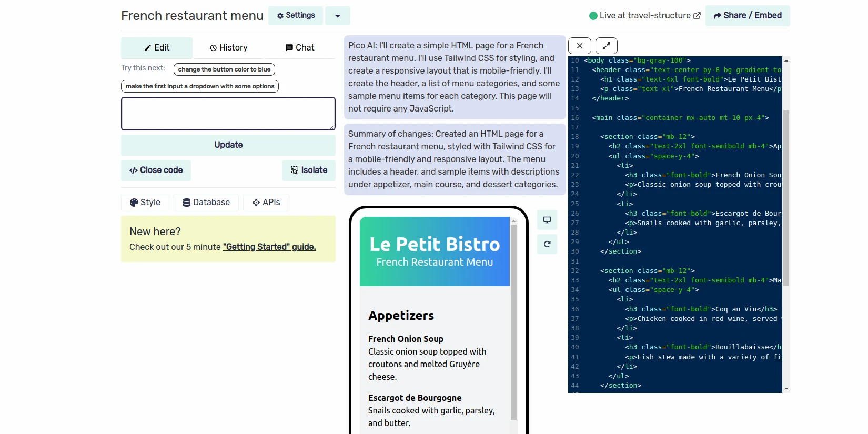Switch to the Chat tab

[300, 48]
